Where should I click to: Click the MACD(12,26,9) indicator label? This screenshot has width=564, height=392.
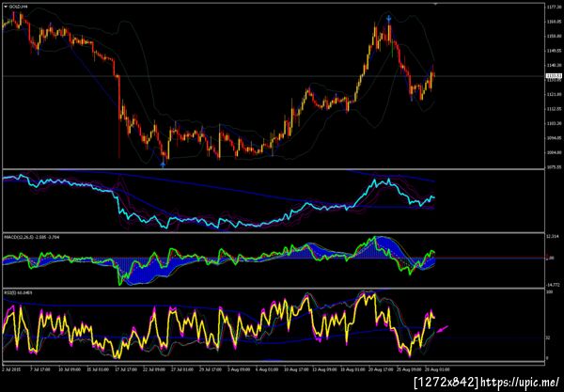click(x=32, y=237)
